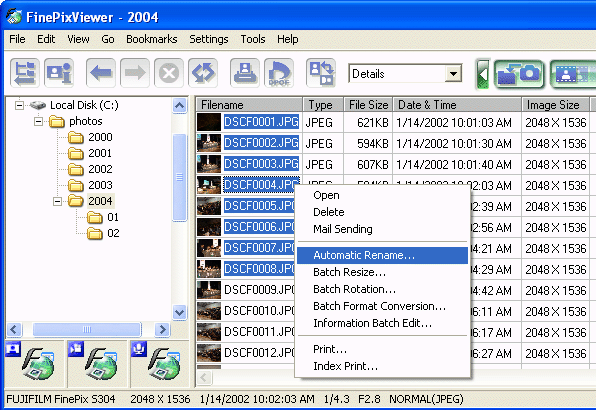
Task: Click the folder tree scroll-up arrow
Action: [179, 106]
